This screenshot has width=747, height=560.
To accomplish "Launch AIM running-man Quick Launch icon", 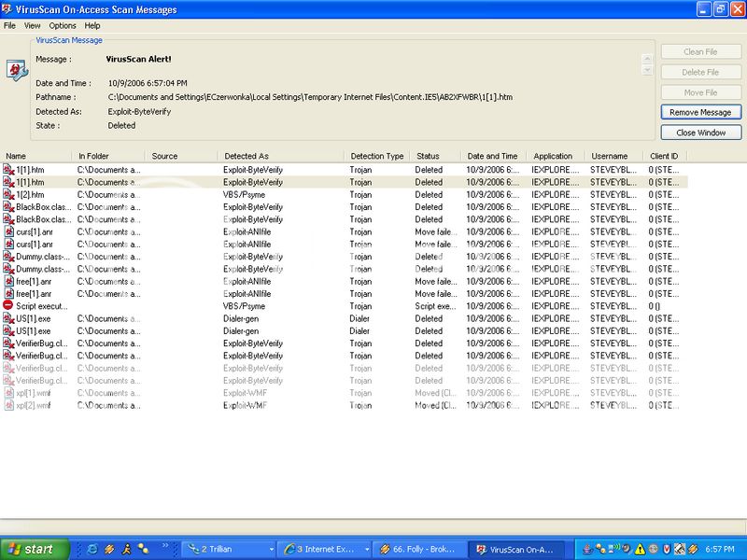I will click(x=126, y=549).
